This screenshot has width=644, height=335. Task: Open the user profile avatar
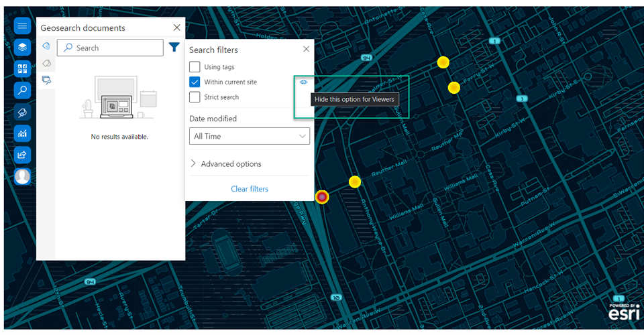click(x=22, y=176)
